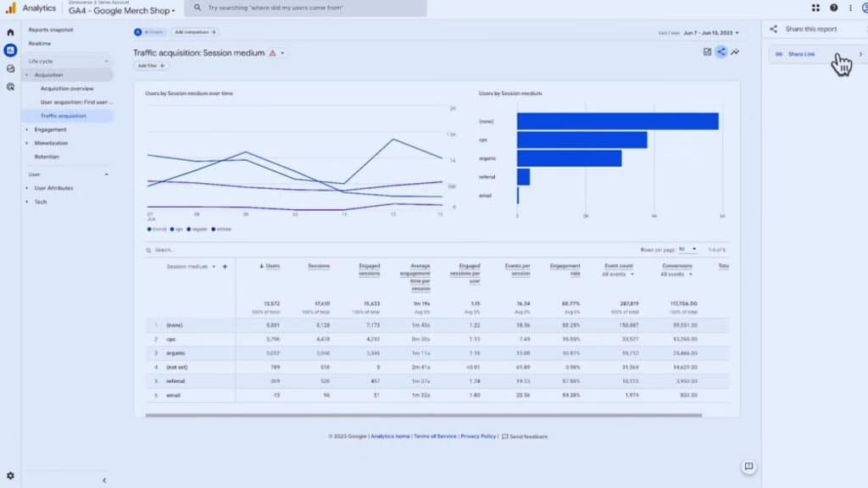Click the Admin gear icon
This screenshot has width=868, height=488.
point(10,476)
